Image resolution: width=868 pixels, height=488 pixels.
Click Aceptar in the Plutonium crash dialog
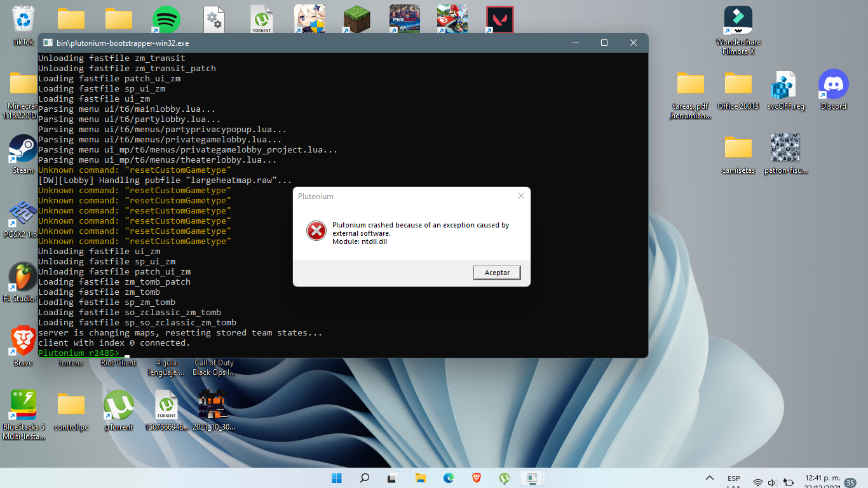(497, 273)
